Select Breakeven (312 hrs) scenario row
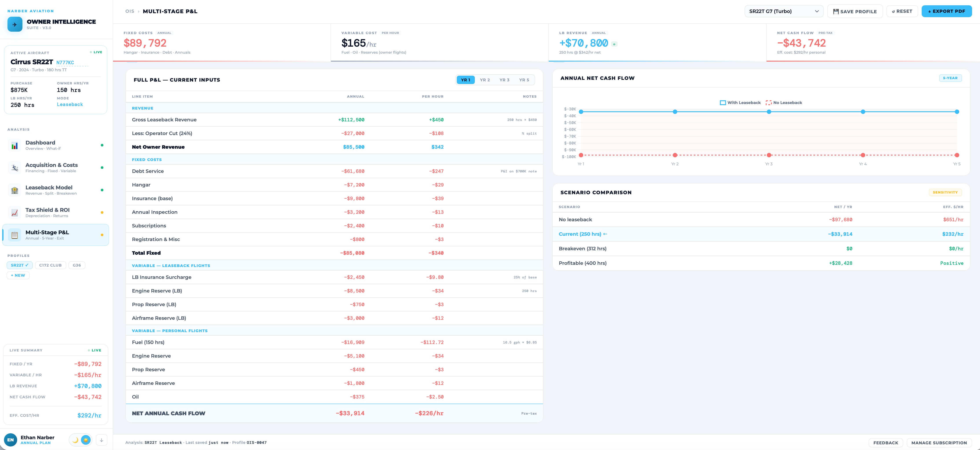980x450 pixels. pos(761,249)
